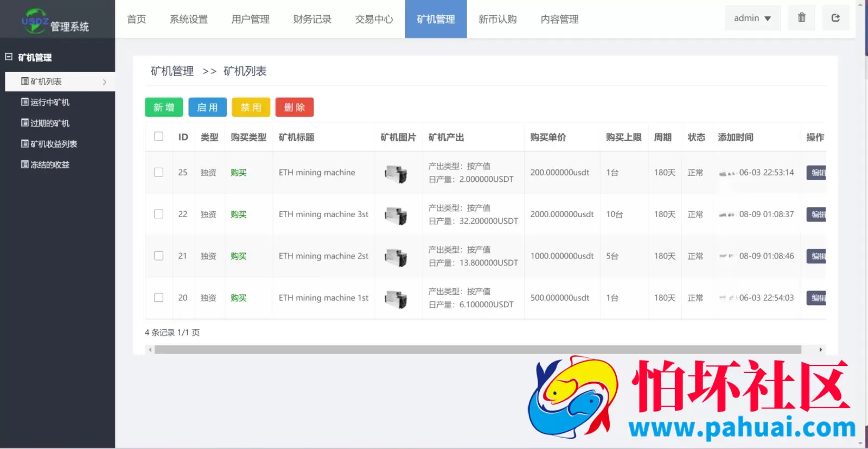Viewport: 868px width, 449px height.
Task: Click miner image for ETH mining machine 2st
Action: point(396,257)
